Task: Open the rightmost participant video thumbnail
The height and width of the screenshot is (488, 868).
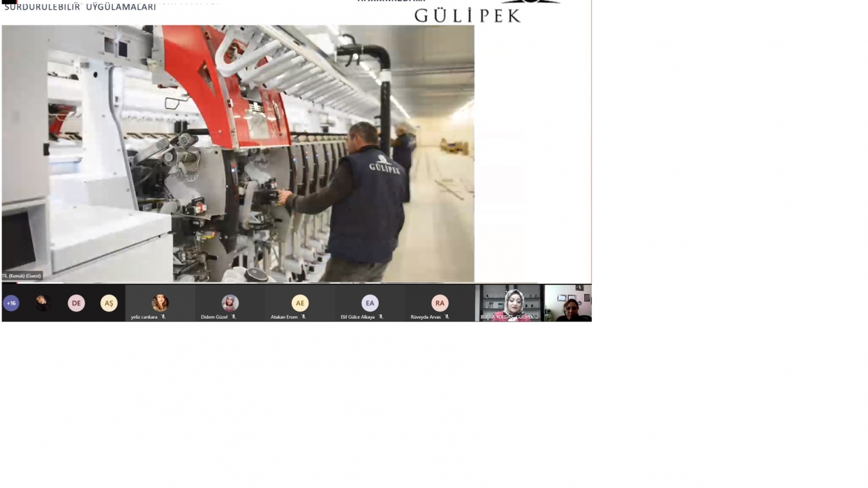Action: (568, 303)
